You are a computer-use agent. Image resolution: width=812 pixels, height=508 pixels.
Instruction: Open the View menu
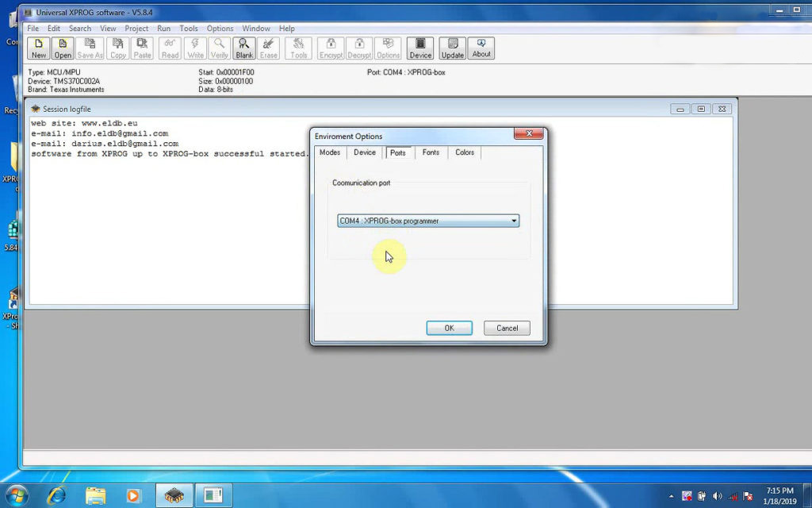(x=108, y=29)
